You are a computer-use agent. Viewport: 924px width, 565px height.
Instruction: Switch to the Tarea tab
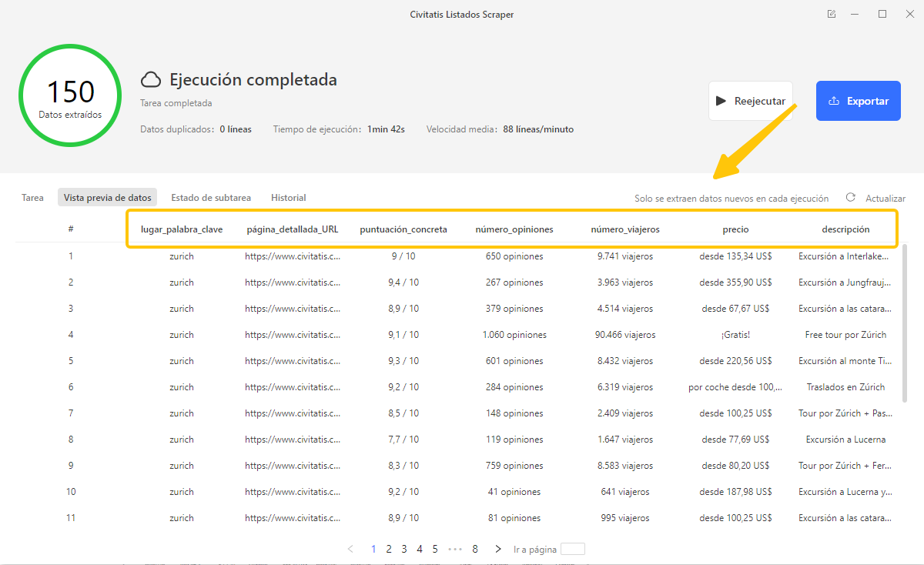coord(32,198)
